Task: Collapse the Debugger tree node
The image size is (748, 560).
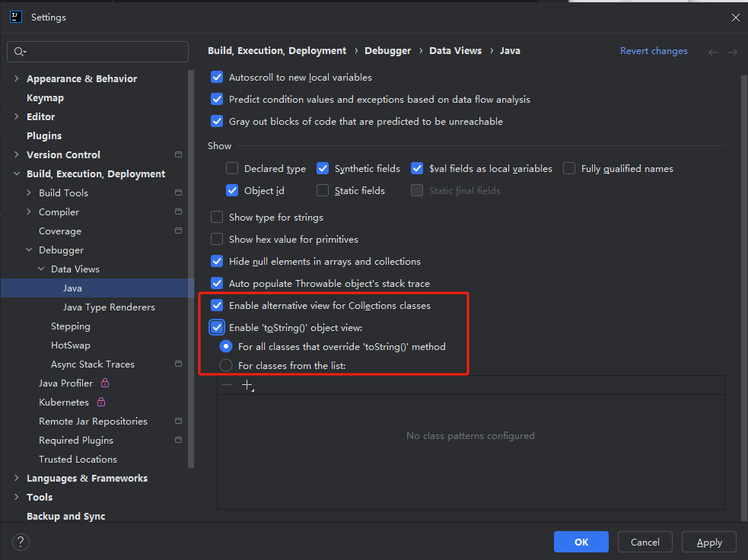Action: pyautogui.click(x=29, y=250)
